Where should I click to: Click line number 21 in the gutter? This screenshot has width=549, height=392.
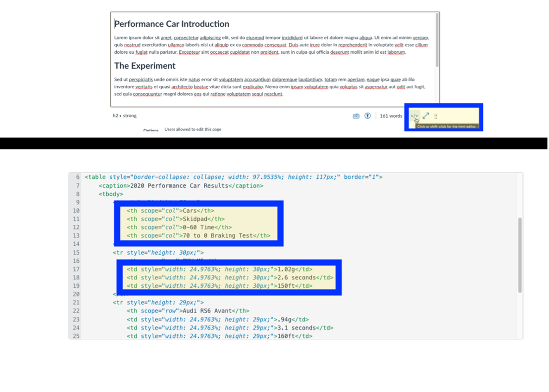76,303
